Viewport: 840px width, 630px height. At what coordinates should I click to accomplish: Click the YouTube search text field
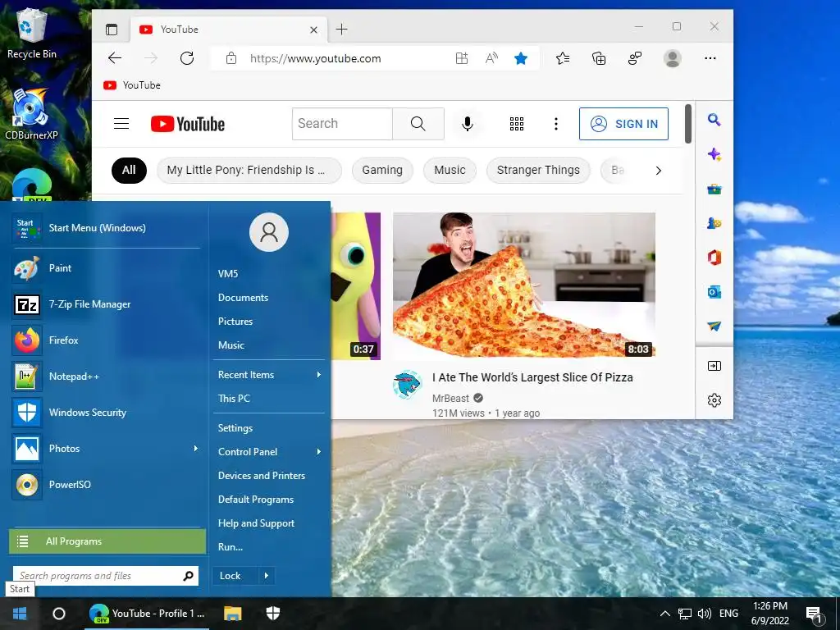click(342, 124)
